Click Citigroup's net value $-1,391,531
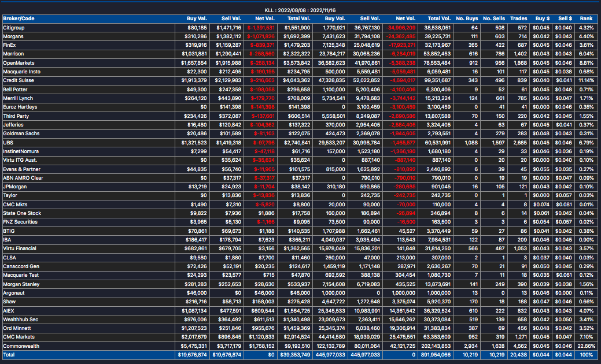Image resolution: width=601 pixels, height=364 pixels. click(x=261, y=28)
